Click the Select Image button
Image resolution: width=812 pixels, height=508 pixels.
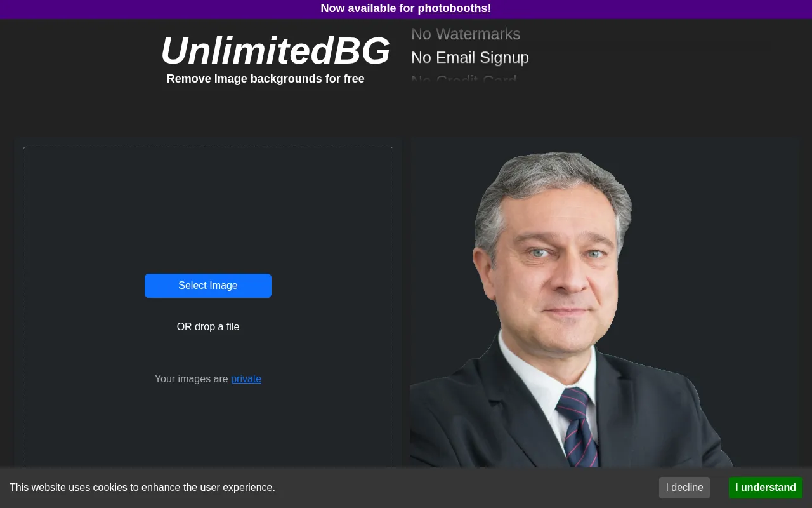208,286
